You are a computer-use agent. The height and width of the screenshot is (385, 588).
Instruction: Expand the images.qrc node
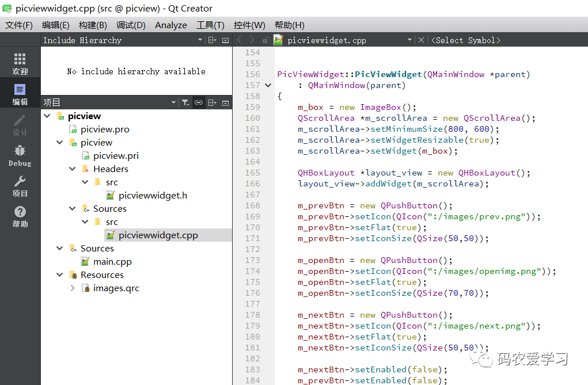tap(73, 288)
